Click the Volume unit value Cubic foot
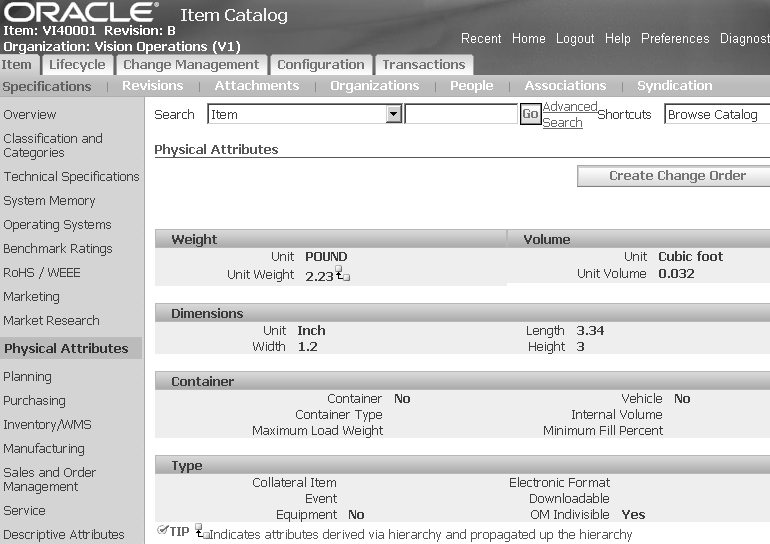The height and width of the screenshot is (544, 770). (x=690, y=257)
